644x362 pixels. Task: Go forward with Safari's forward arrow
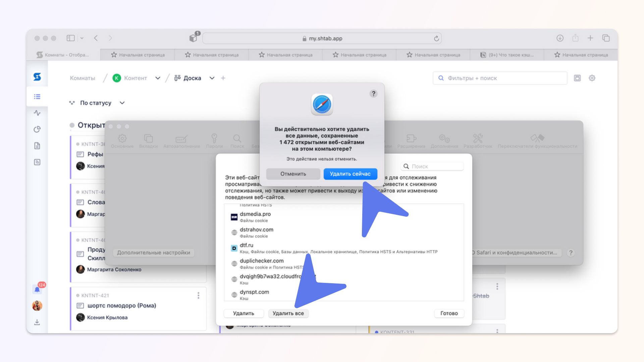pyautogui.click(x=110, y=38)
